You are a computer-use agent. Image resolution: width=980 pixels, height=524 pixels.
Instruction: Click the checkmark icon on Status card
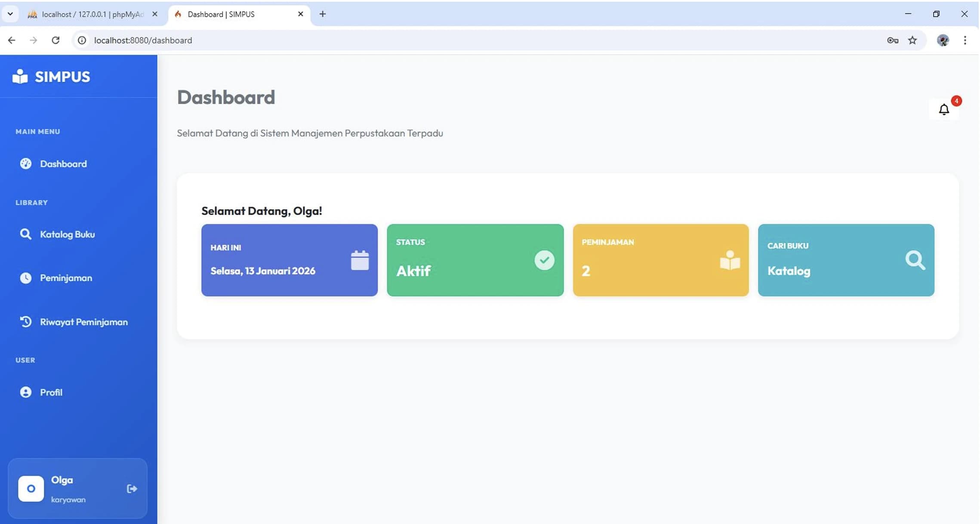click(544, 260)
